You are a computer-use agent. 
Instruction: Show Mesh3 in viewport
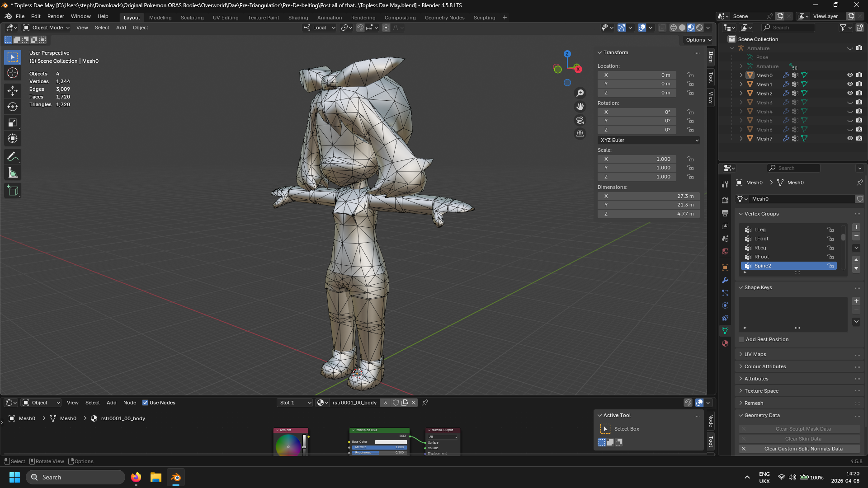point(850,103)
